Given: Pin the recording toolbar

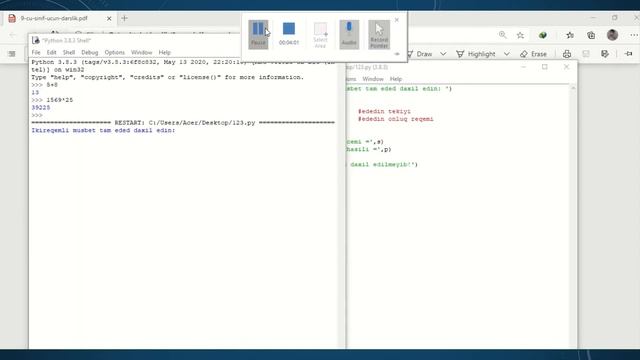Looking at the screenshot, I should [397, 53].
